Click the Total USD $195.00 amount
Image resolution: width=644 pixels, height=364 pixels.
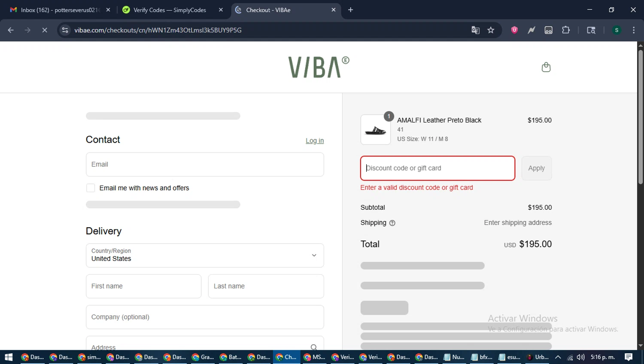528,244
